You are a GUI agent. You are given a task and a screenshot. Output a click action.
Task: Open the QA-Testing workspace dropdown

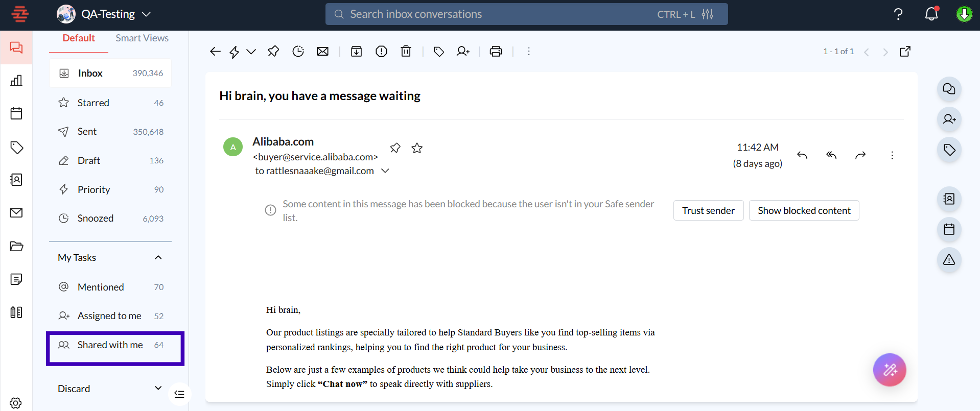(147, 14)
